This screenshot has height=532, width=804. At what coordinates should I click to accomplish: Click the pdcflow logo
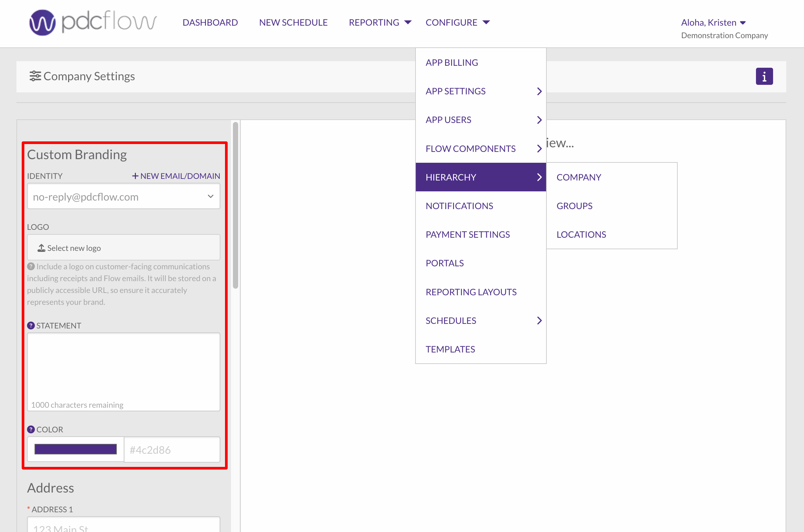[93, 22]
